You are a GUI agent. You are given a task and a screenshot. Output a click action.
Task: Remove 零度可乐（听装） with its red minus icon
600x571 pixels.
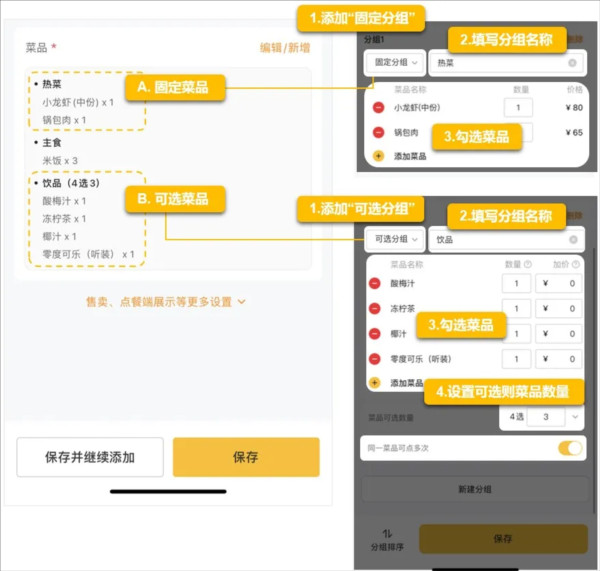pyautogui.click(x=375, y=359)
